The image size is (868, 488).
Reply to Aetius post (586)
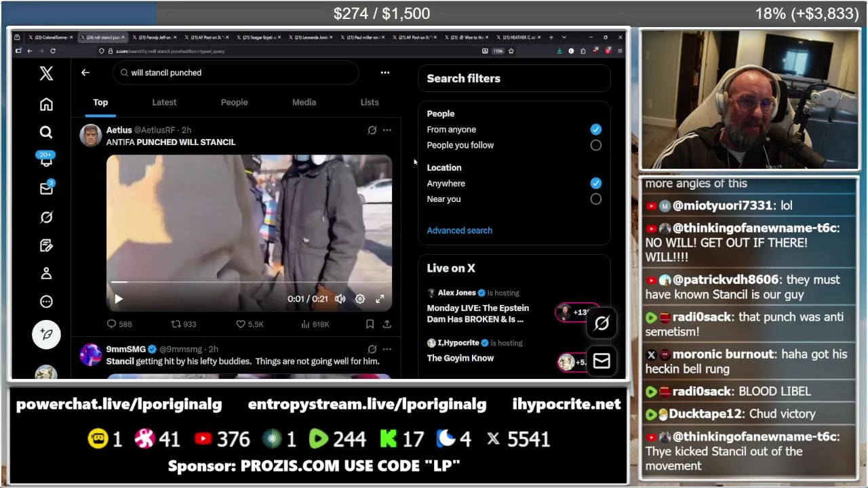coord(119,325)
